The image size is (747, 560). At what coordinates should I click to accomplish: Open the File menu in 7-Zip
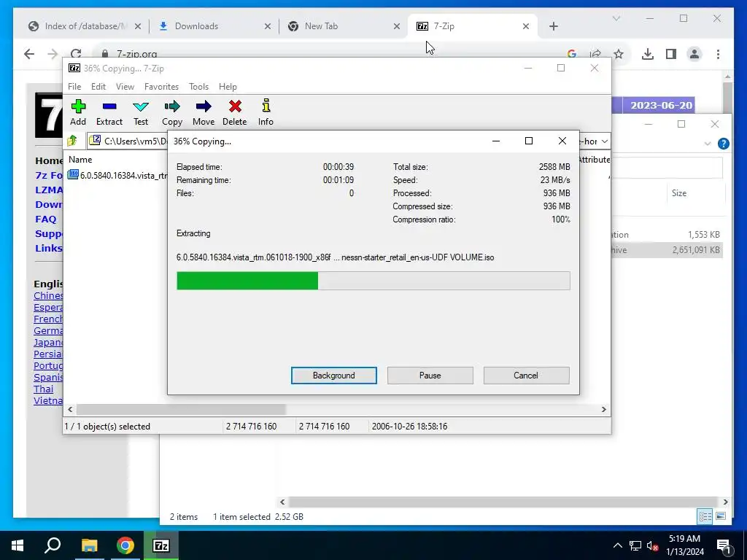(x=74, y=87)
